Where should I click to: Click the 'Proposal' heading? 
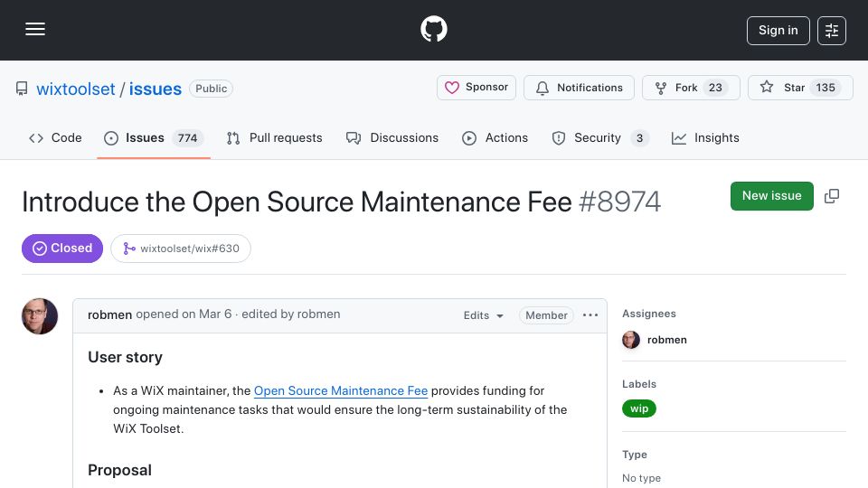pos(119,470)
